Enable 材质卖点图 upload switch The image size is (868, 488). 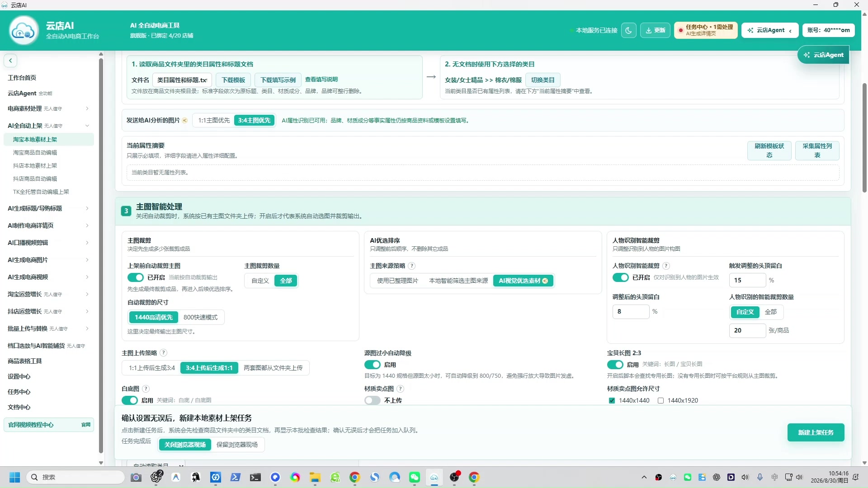pyautogui.click(x=372, y=400)
